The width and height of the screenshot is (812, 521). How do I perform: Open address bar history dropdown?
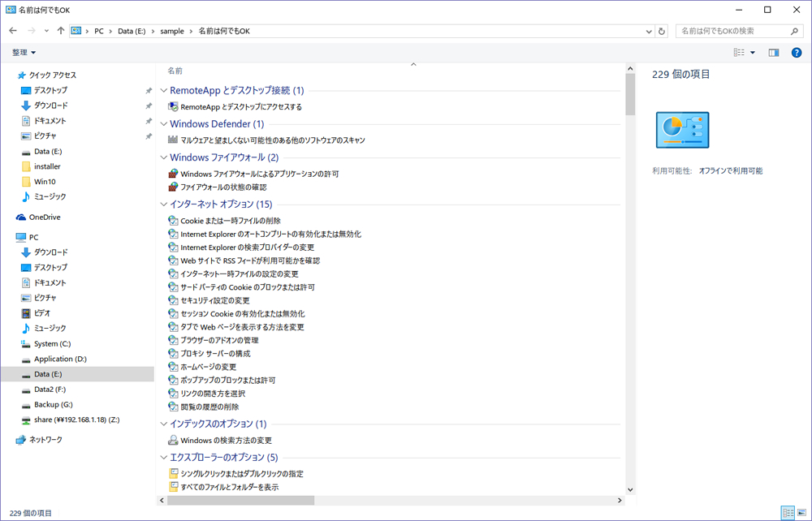click(648, 31)
